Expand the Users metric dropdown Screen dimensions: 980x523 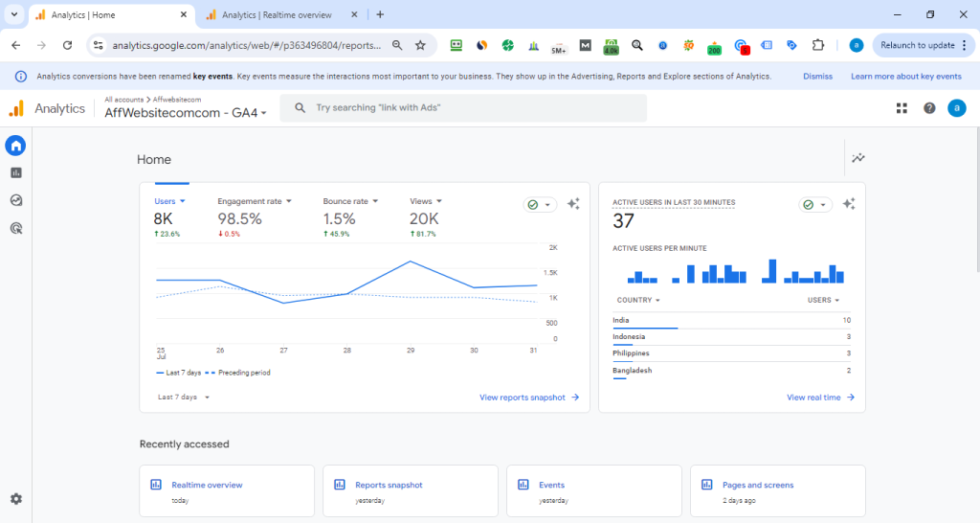[x=170, y=201]
